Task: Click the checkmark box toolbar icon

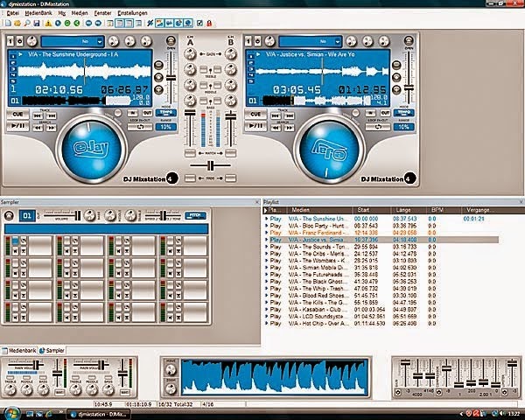Action: point(199,23)
